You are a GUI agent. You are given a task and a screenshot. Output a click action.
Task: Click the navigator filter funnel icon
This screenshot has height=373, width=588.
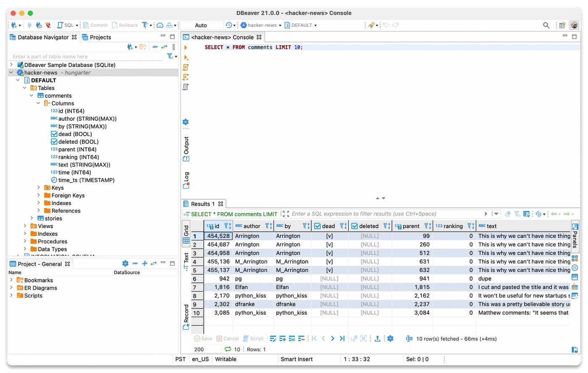coord(170,56)
